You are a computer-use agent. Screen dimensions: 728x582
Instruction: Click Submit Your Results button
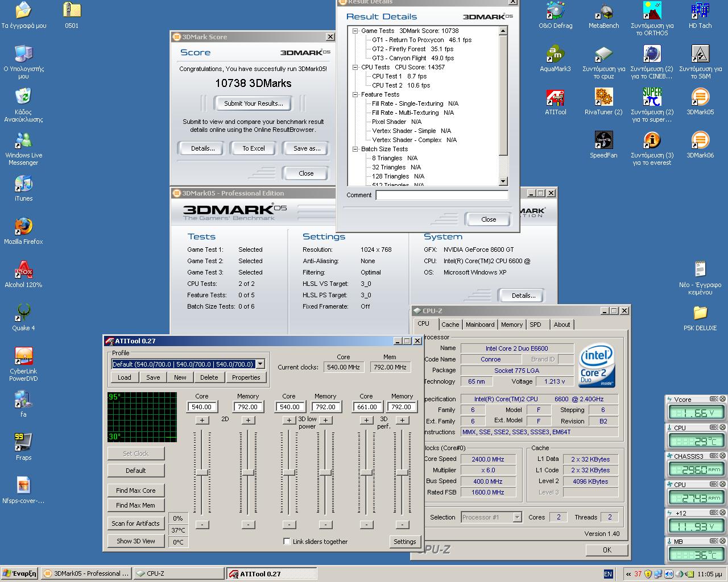(253, 103)
